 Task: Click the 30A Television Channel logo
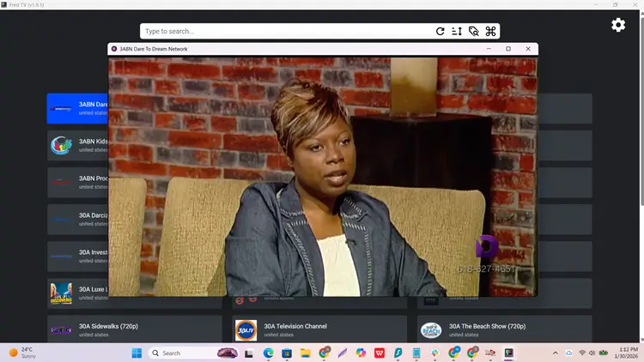pyautogui.click(x=246, y=330)
